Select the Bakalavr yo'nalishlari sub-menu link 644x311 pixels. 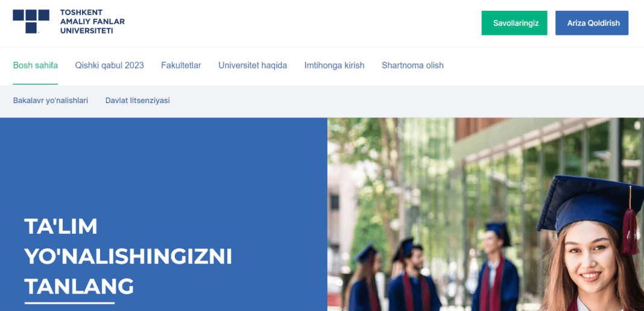click(51, 101)
